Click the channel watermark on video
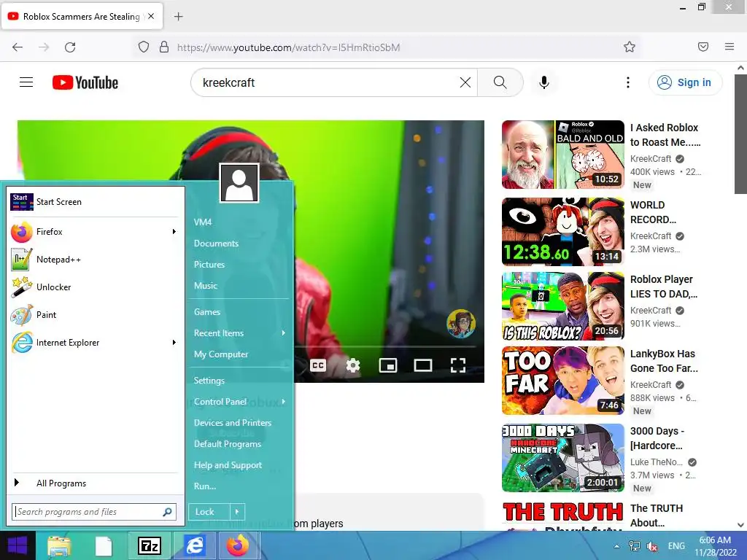 (461, 323)
